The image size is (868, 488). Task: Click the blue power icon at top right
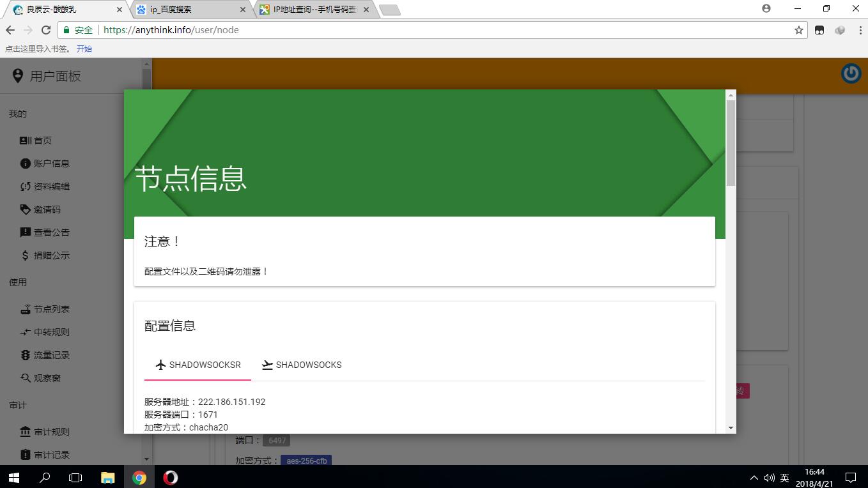(851, 74)
